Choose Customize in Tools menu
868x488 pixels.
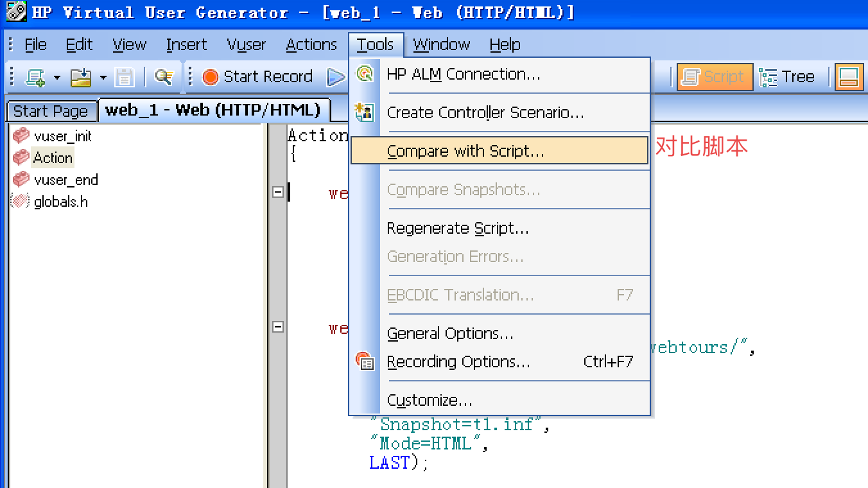tap(499, 401)
